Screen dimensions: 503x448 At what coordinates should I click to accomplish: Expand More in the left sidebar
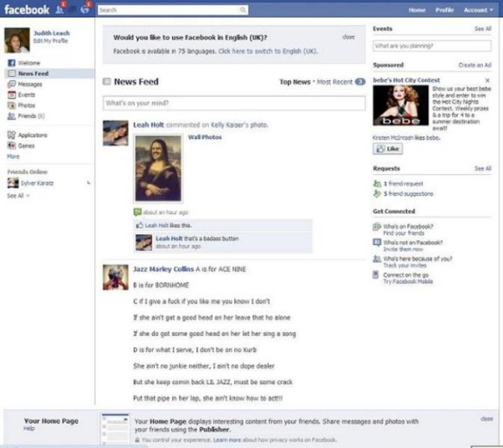point(13,155)
